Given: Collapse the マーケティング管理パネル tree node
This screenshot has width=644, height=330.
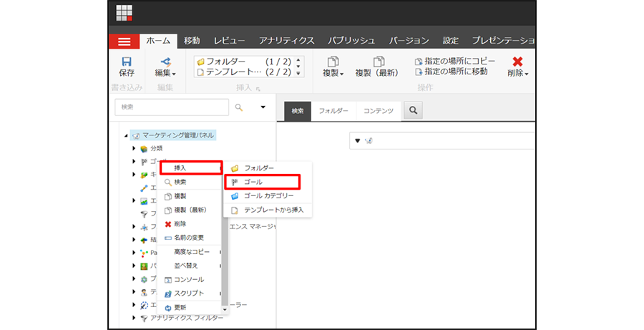Looking at the screenshot, I should click(127, 135).
